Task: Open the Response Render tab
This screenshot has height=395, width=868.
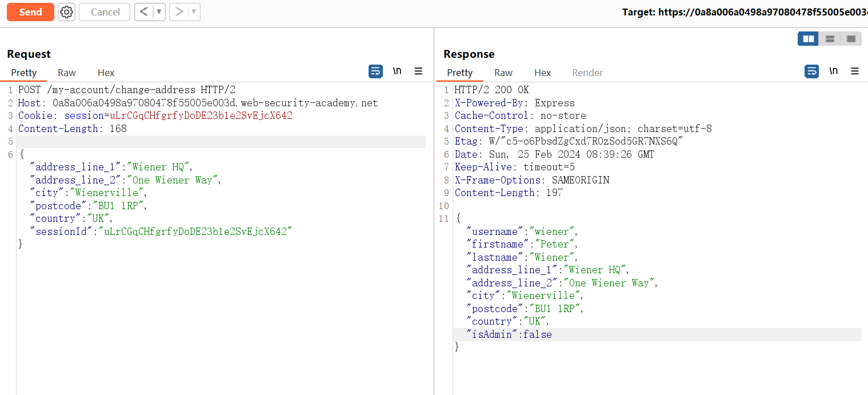Action: [x=587, y=73]
